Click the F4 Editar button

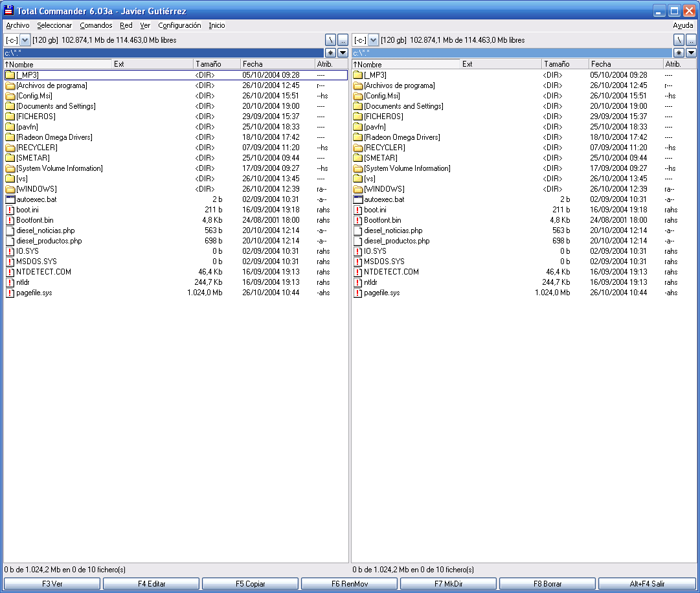point(152,584)
